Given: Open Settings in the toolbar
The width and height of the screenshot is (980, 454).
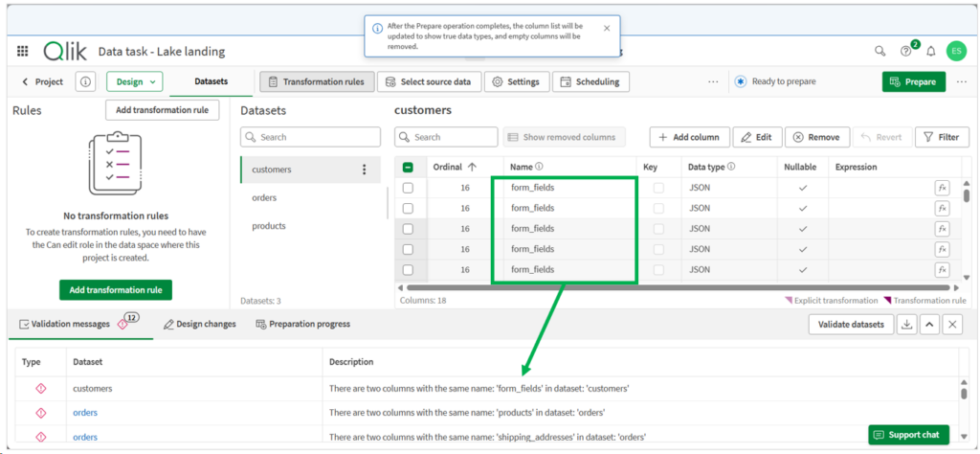Looking at the screenshot, I should (x=516, y=82).
